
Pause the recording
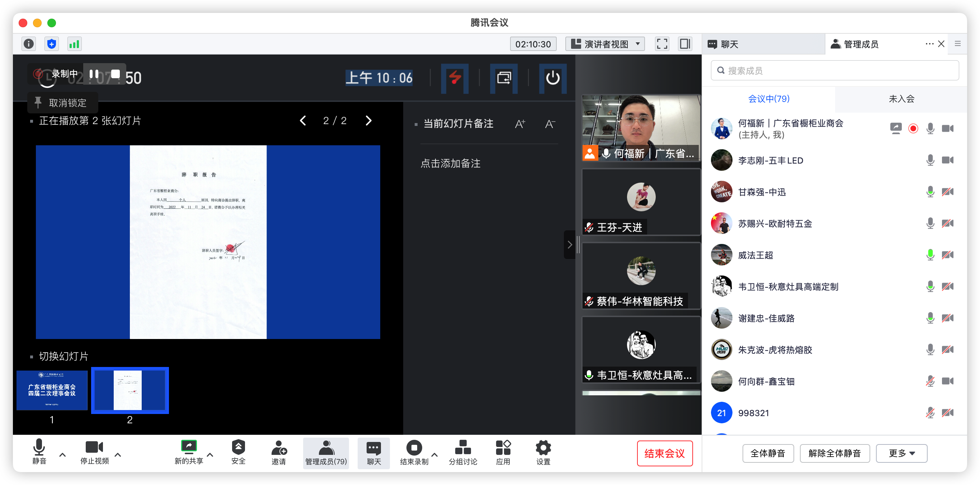94,74
